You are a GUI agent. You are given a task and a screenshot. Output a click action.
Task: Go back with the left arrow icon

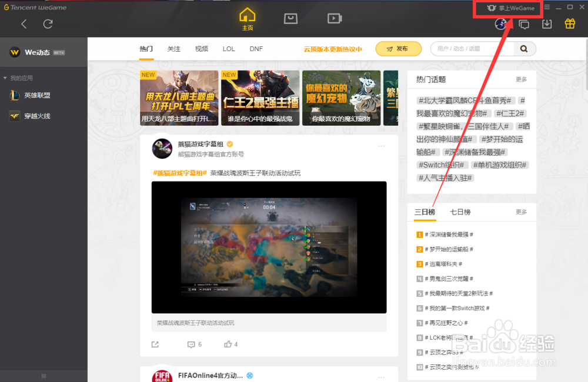click(24, 24)
